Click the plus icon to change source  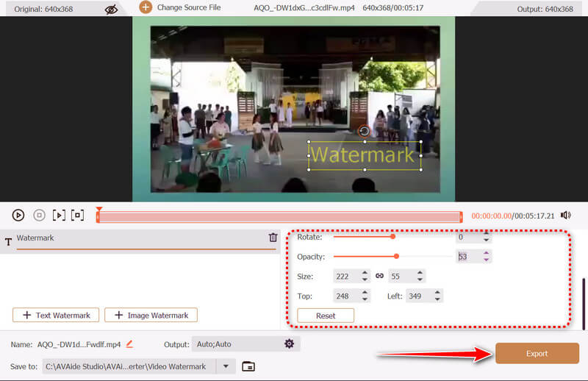point(146,7)
